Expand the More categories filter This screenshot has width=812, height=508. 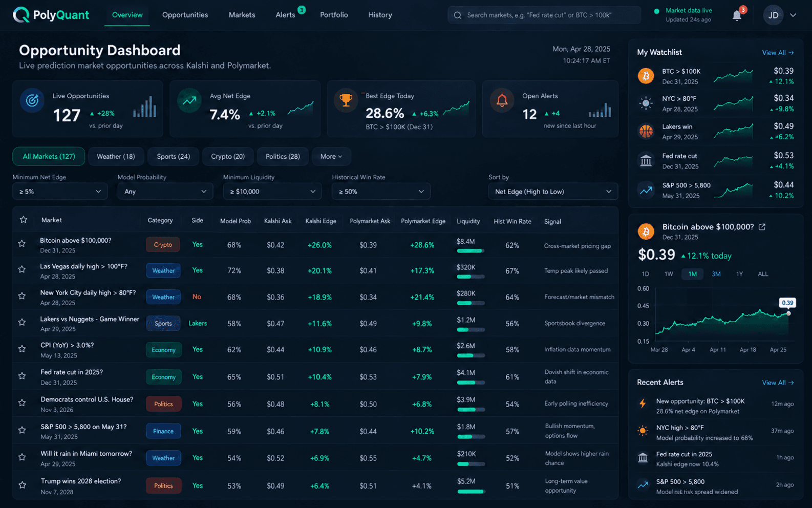331,157
